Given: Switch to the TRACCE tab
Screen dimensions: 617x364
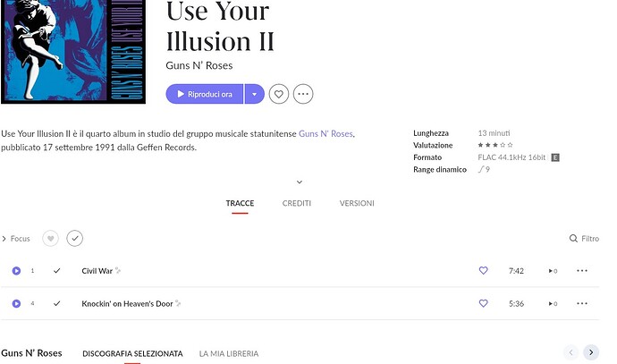Looking at the screenshot, I should [240, 203].
